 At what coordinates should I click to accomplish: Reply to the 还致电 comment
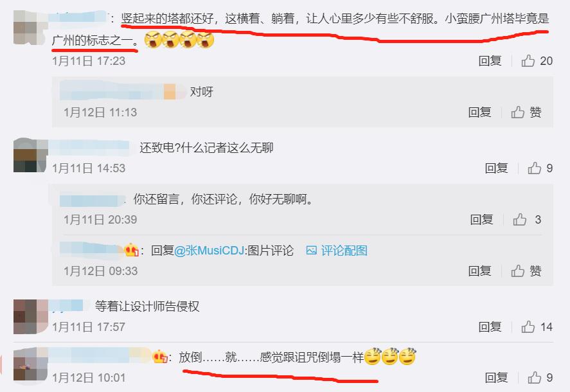pyautogui.click(x=496, y=168)
